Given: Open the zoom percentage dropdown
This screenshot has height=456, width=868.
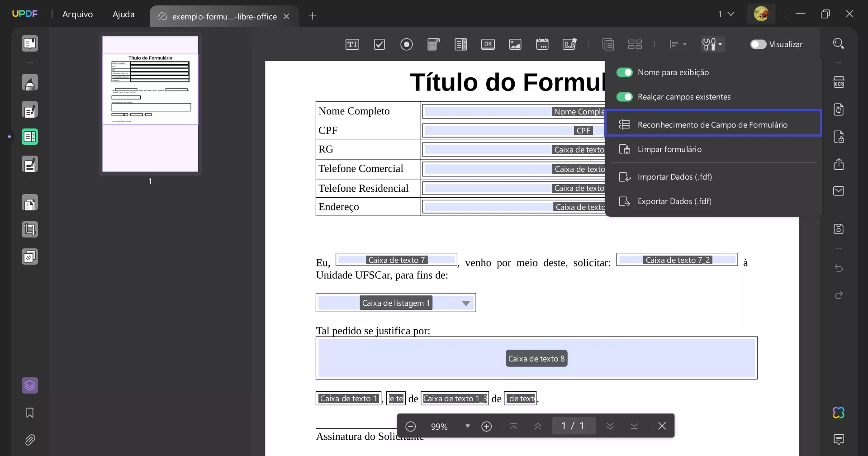Looking at the screenshot, I should point(467,426).
